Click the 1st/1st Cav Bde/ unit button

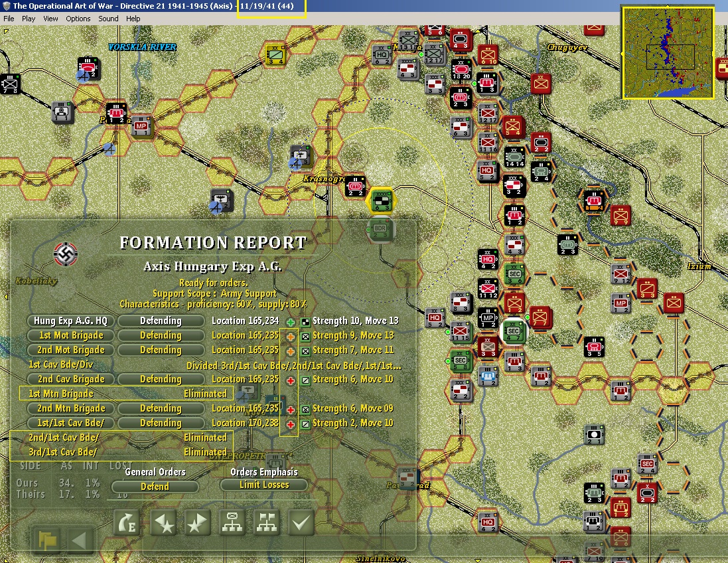(70, 423)
